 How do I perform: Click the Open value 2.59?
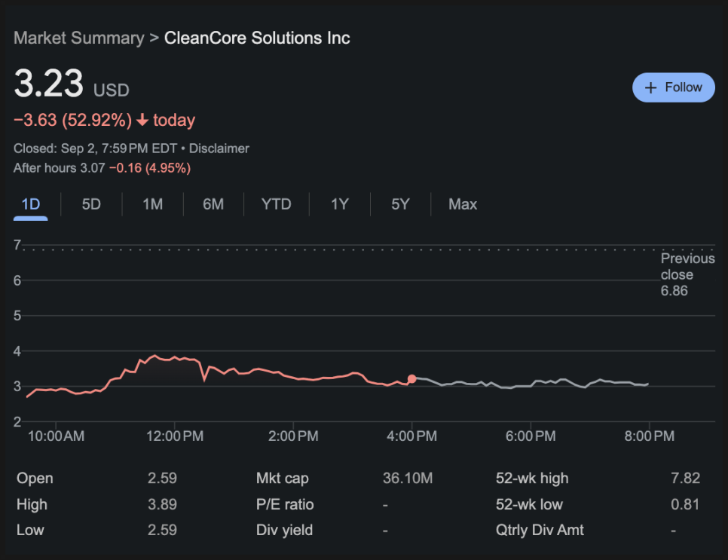[162, 479]
